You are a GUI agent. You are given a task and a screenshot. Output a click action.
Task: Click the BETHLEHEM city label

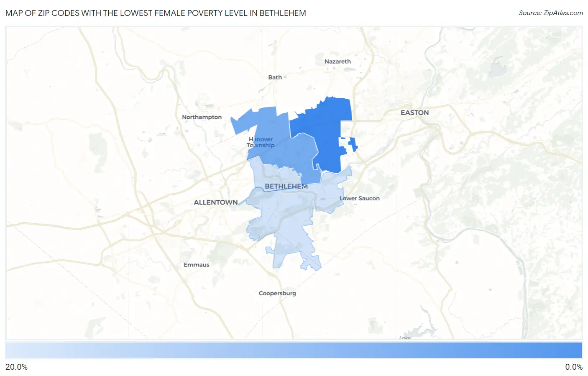(x=286, y=186)
